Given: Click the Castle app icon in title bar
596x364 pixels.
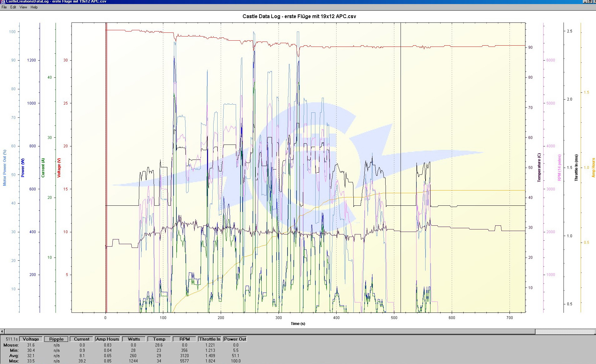Looking at the screenshot, I should (x=3, y=2).
